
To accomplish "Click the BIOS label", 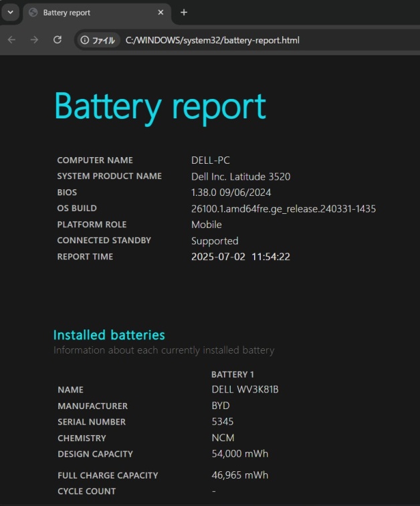I will click(x=67, y=193).
